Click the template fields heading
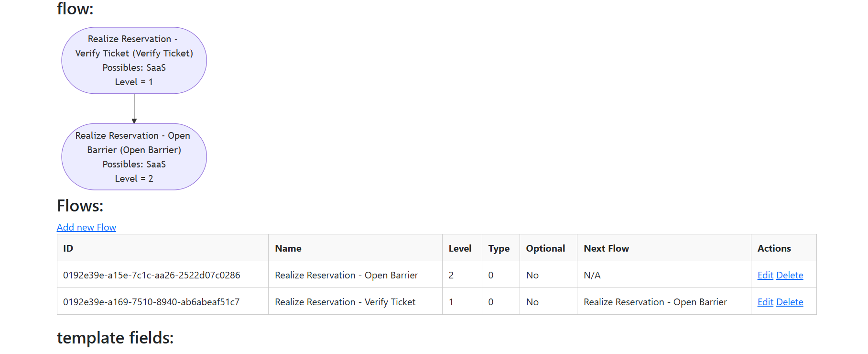868x354 pixels. point(115,338)
